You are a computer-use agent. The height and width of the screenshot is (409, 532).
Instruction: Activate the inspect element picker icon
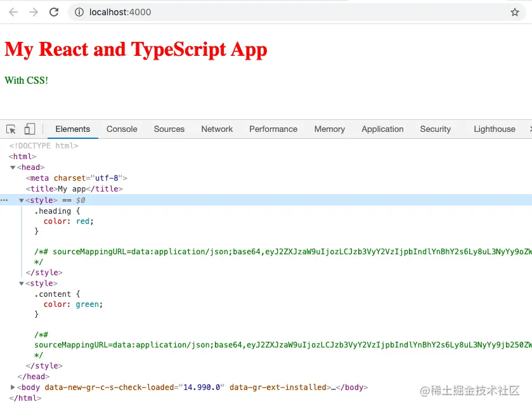pos(11,129)
